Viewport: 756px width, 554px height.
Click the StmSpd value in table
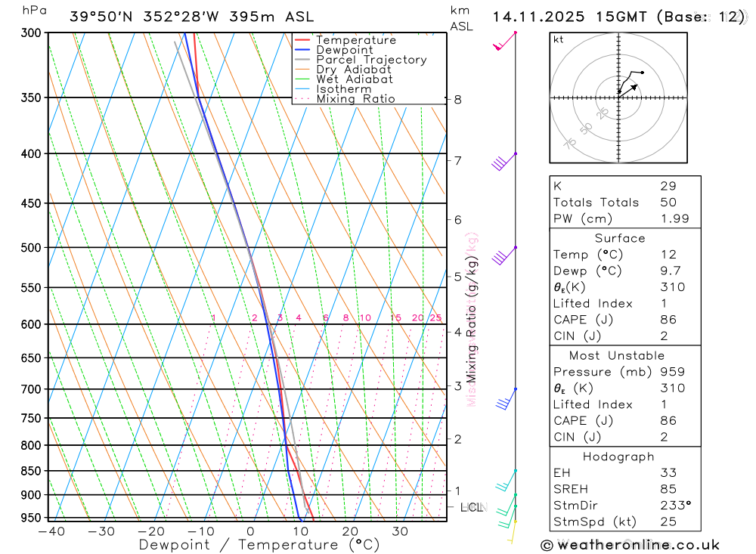pos(668,522)
